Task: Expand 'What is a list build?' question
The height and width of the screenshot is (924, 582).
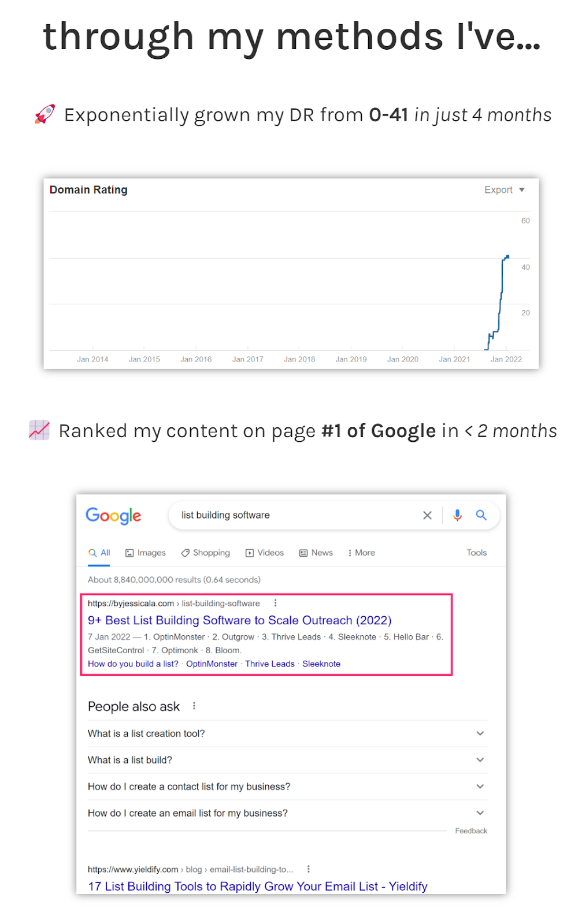Action: click(287, 760)
